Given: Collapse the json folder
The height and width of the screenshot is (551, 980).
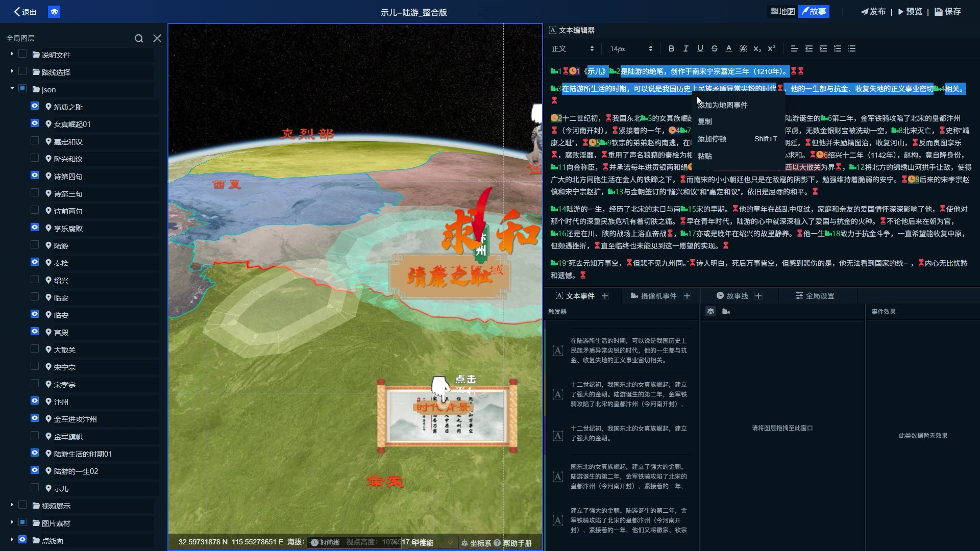Looking at the screenshot, I should point(12,88).
